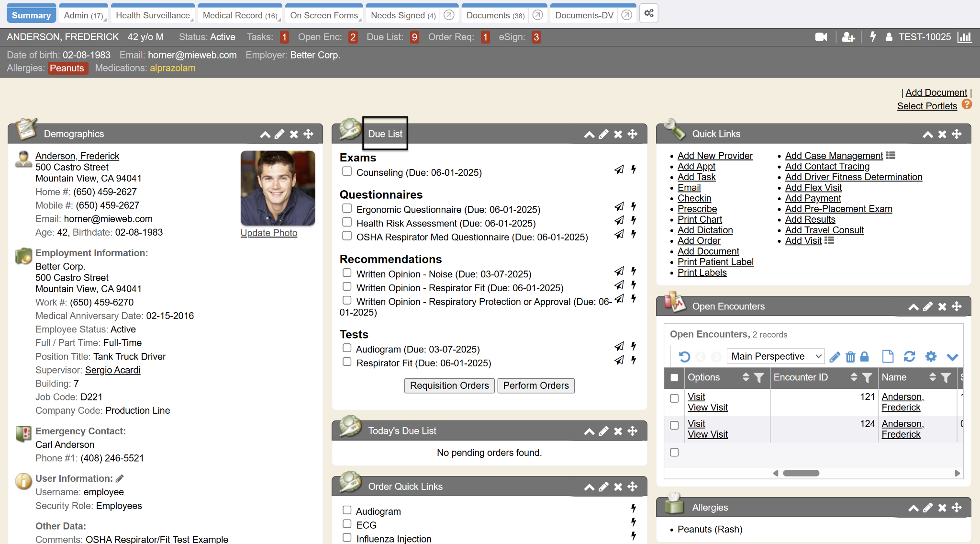
Task: Check the Health Risk Assessment checkbox
Action: pos(347,222)
